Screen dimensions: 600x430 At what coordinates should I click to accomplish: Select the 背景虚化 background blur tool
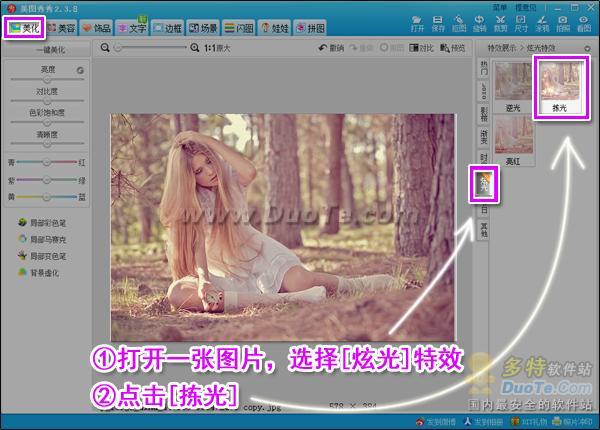click(x=39, y=273)
